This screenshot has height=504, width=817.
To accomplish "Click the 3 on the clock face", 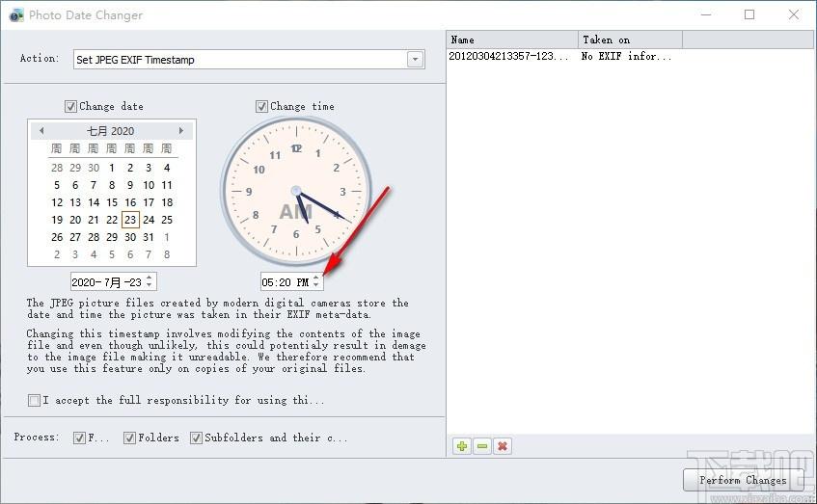I will [342, 192].
